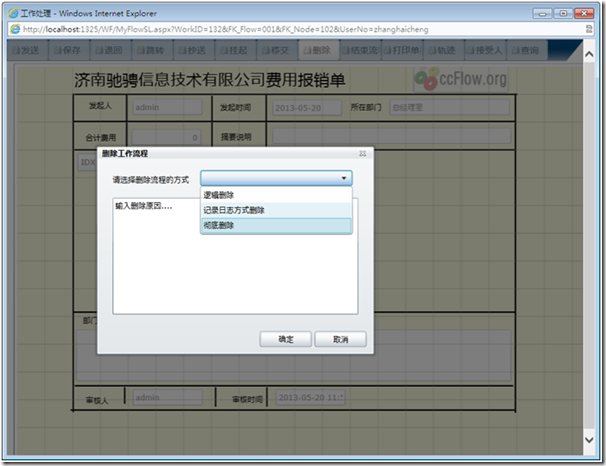Click the 审核时间 date field
The height and width of the screenshot is (466, 606).
tap(310, 397)
